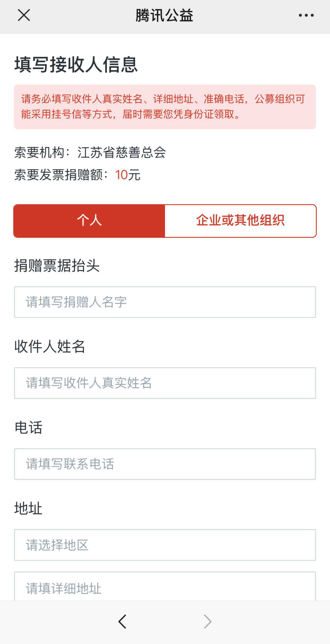Tap the 填写接收人信息 heading
The image size is (330, 644).
click(x=76, y=64)
